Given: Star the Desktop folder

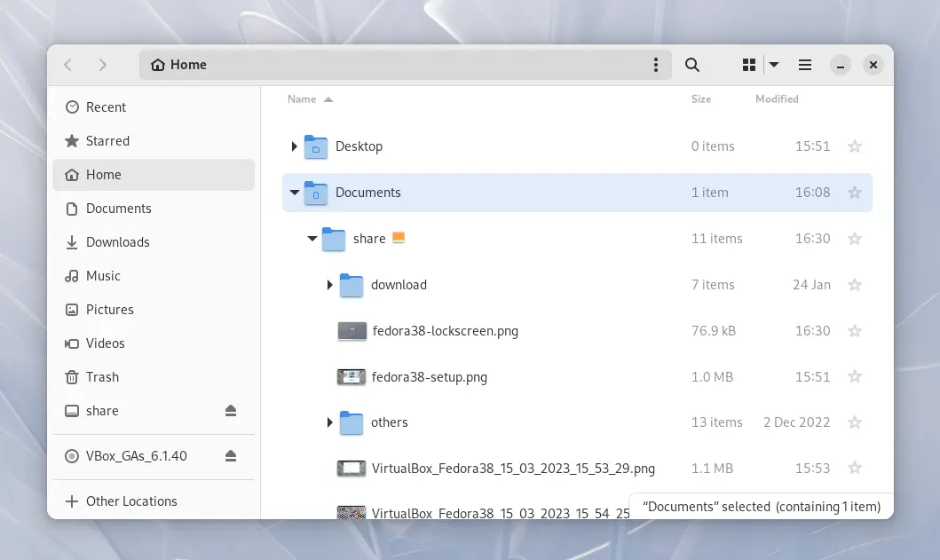Looking at the screenshot, I should tap(855, 146).
